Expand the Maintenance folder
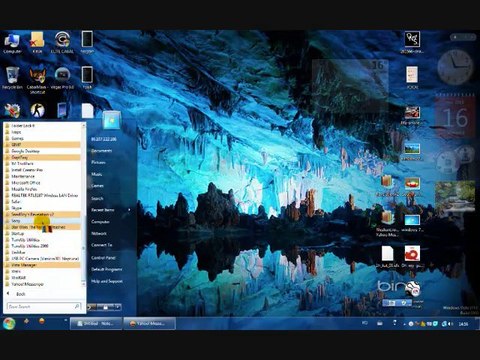This screenshot has width=480, height=360. (x=42, y=176)
